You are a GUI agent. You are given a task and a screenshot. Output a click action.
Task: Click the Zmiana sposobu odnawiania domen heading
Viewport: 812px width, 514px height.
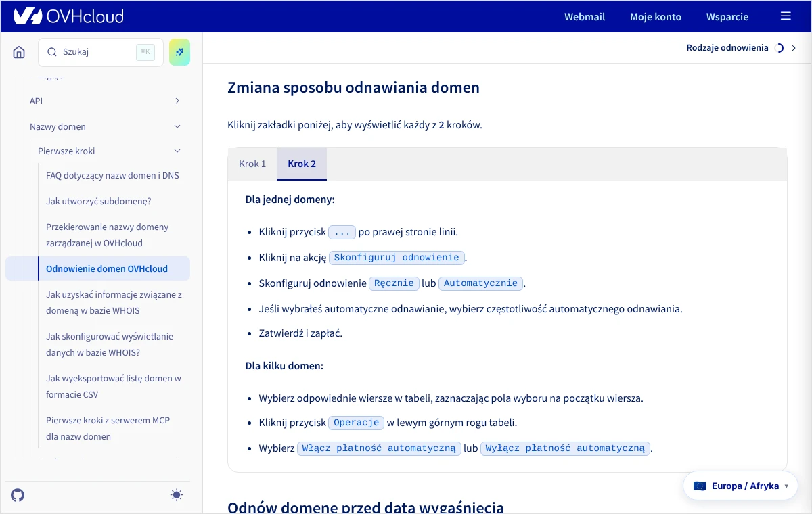pos(353,87)
